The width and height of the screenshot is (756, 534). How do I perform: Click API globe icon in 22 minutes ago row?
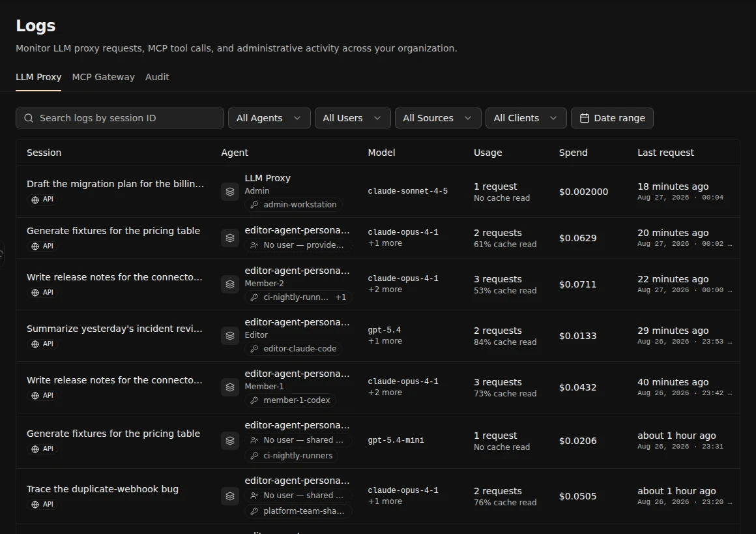(35, 293)
